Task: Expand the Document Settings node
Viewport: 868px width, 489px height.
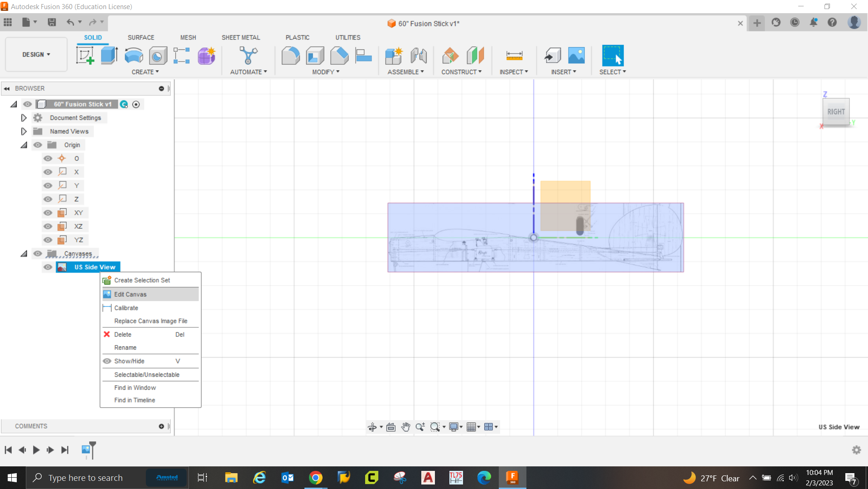Action: pyautogui.click(x=24, y=118)
